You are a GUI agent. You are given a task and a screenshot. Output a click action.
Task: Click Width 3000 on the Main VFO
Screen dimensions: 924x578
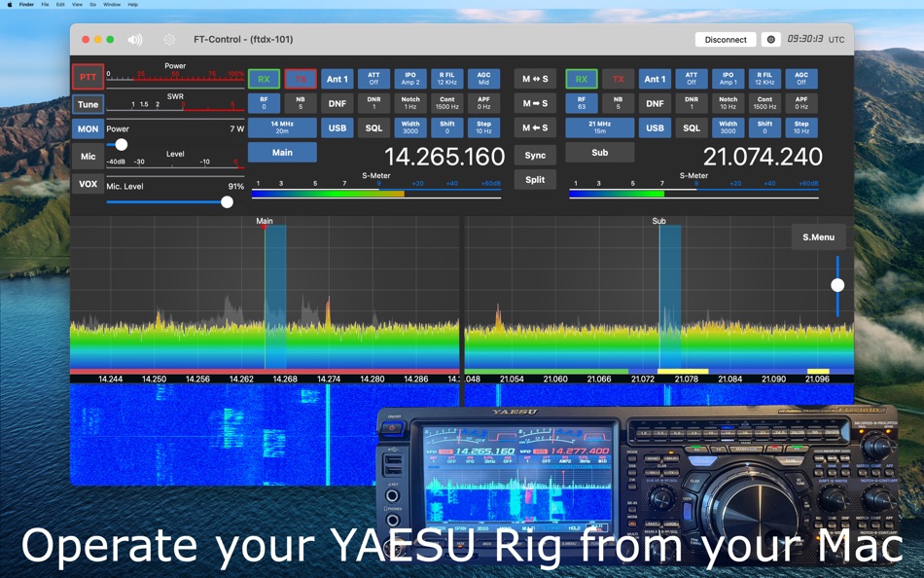coord(410,128)
